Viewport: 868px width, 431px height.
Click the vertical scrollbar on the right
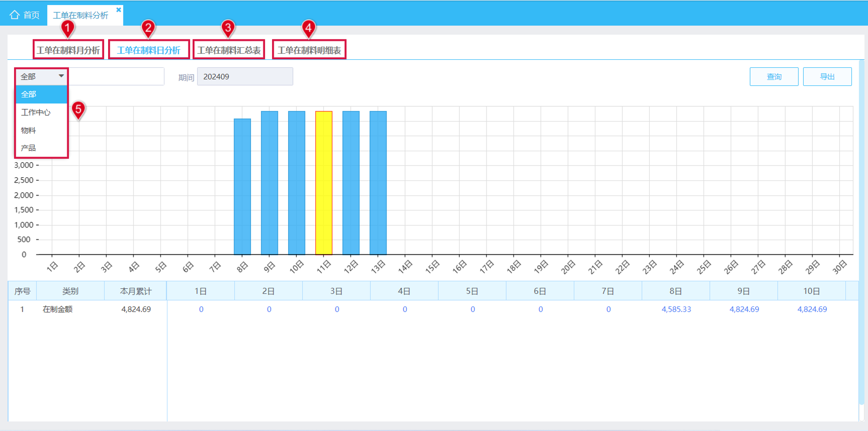(x=861, y=233)
